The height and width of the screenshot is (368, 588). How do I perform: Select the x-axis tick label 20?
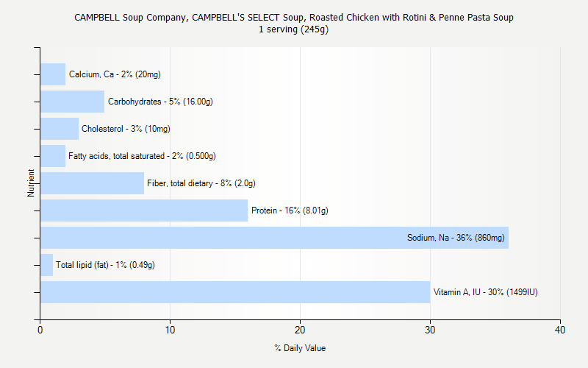[x=300, y=330]
